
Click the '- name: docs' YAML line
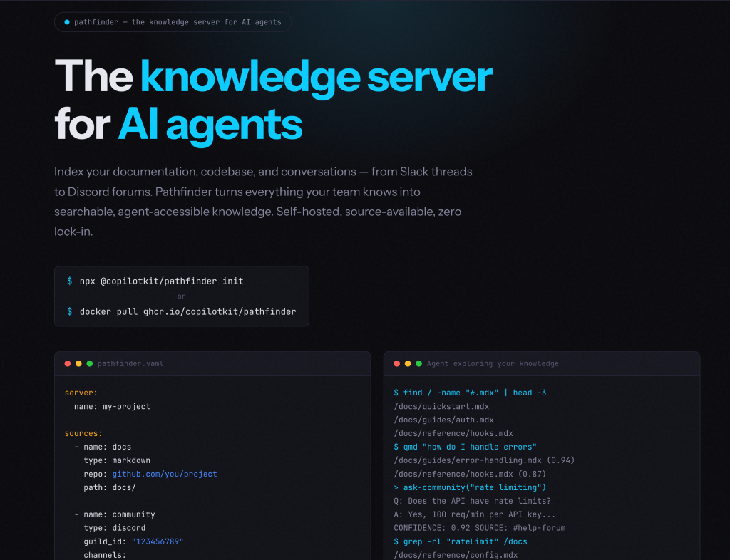pos(103,447)
